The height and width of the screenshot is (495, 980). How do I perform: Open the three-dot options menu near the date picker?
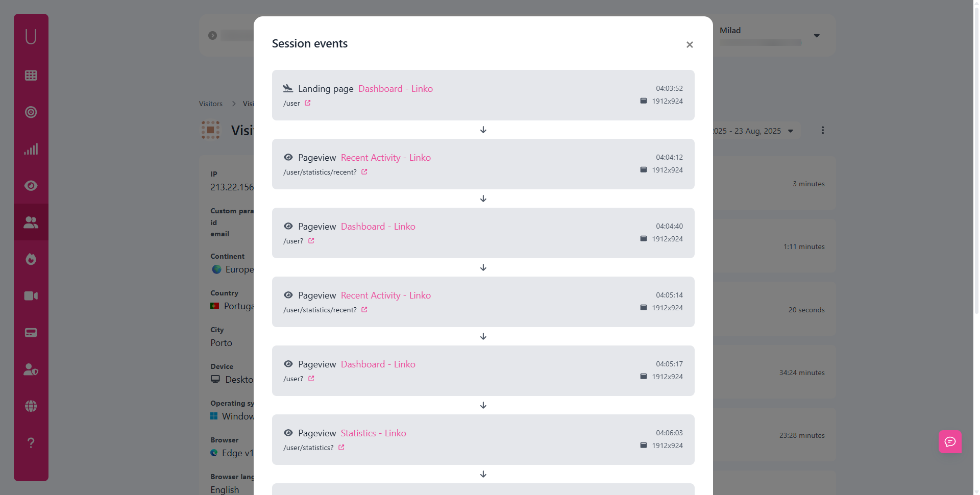(823, 130)
